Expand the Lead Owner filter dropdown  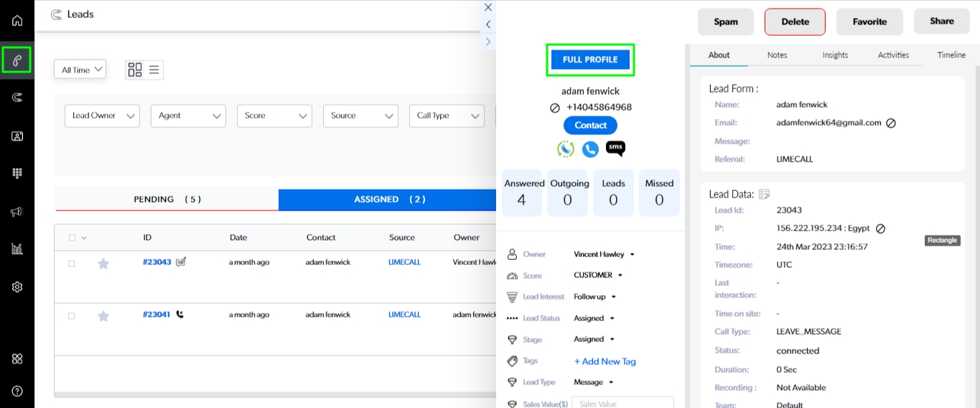coord(102,116)
